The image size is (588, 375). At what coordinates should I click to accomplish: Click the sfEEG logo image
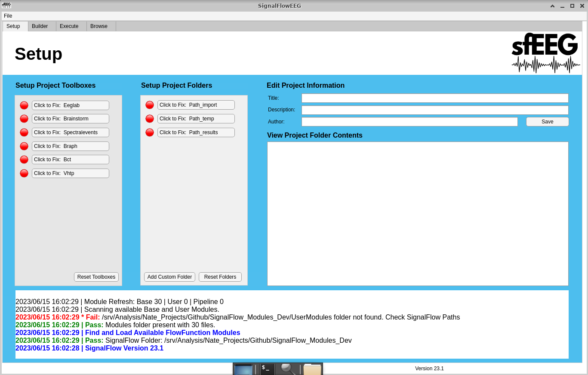(x=545, y=53)
